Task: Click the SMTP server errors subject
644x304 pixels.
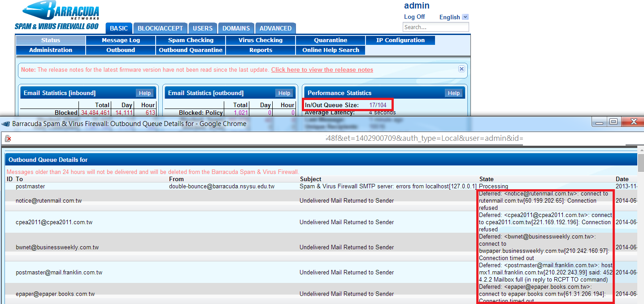Action: pyautogui.click(x=388, y=186)
